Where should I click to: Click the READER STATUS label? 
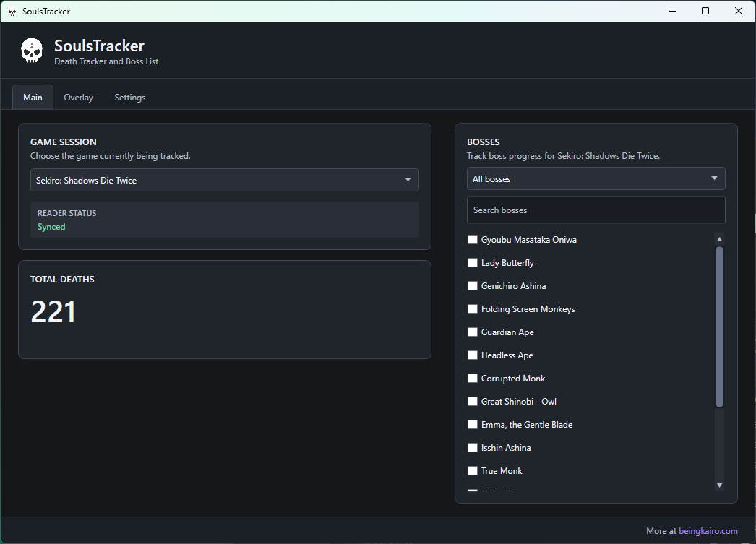[x=67, y=213]
